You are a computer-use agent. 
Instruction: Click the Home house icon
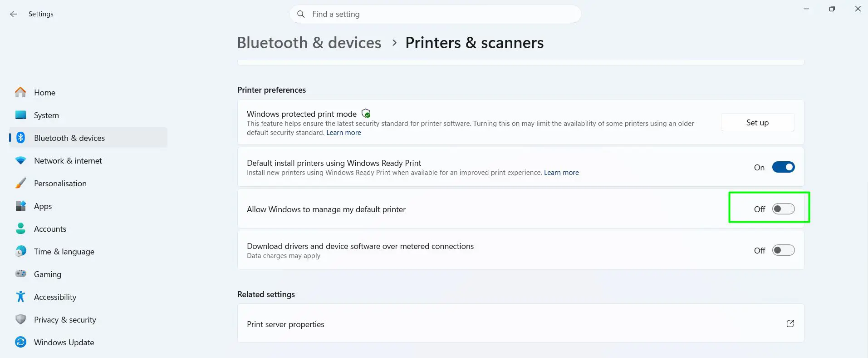tap(20, 92)
